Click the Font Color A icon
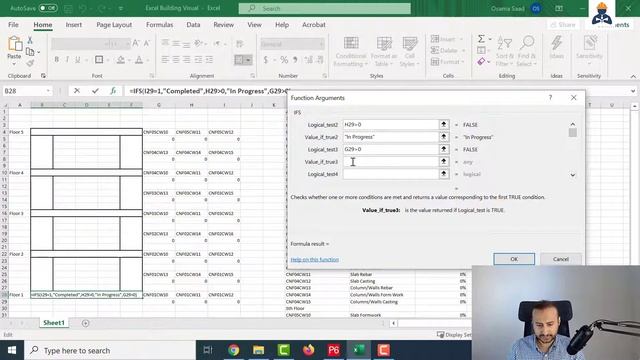This screenshot has height=360, width=640. coord(139,60)
